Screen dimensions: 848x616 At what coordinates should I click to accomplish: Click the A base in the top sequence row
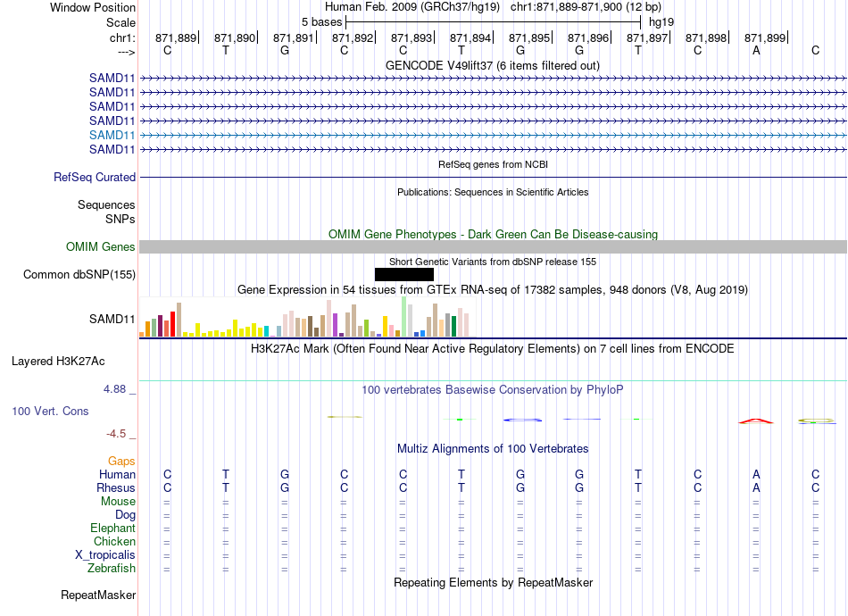point(756,50)
